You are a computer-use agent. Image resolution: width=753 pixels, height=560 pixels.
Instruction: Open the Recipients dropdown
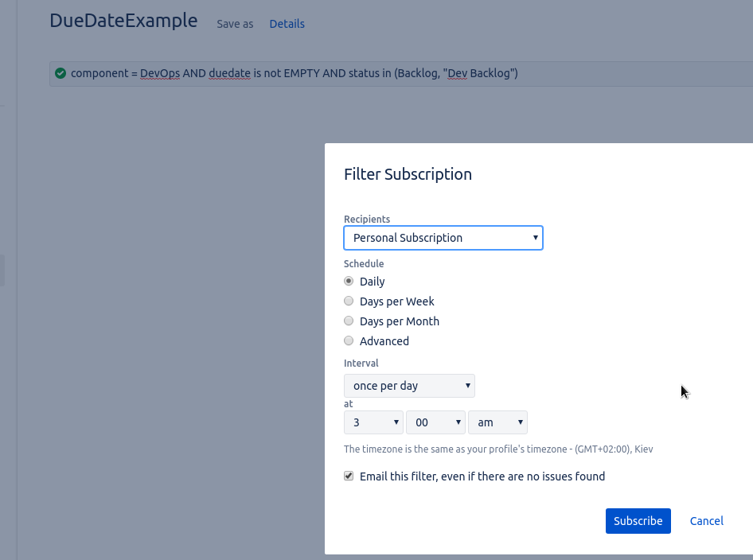443,238
